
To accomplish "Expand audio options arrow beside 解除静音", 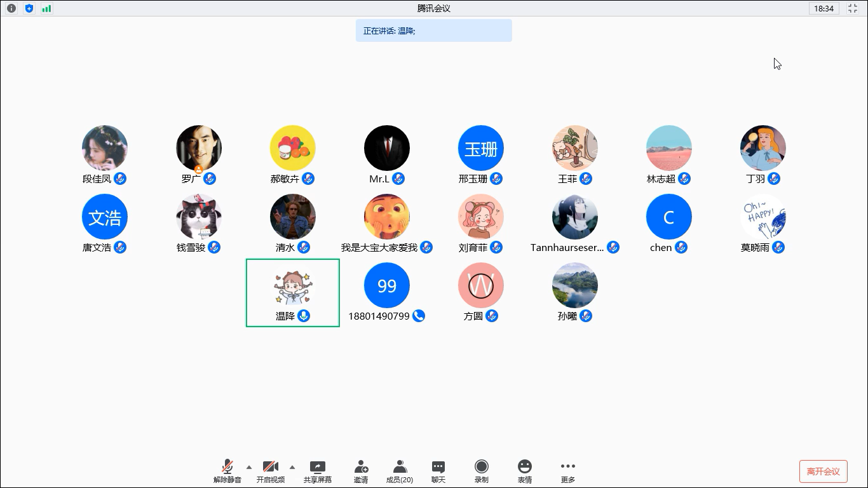I will tap(249, 466).
